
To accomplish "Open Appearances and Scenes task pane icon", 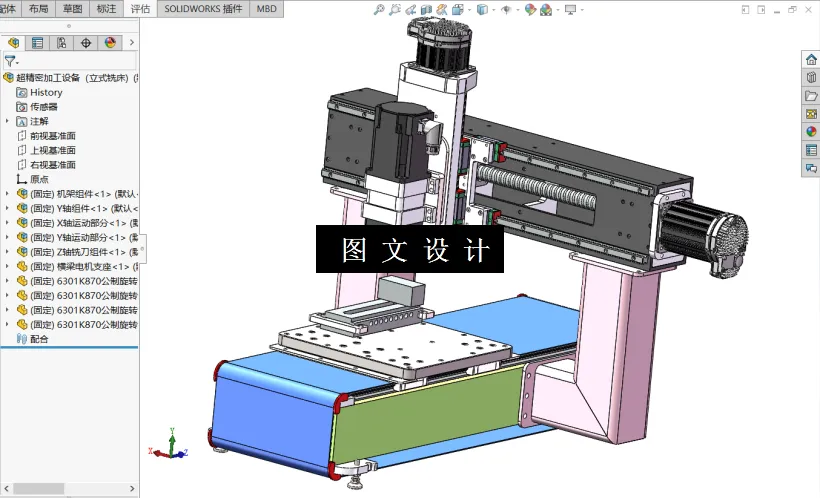I will pos(811,132).
